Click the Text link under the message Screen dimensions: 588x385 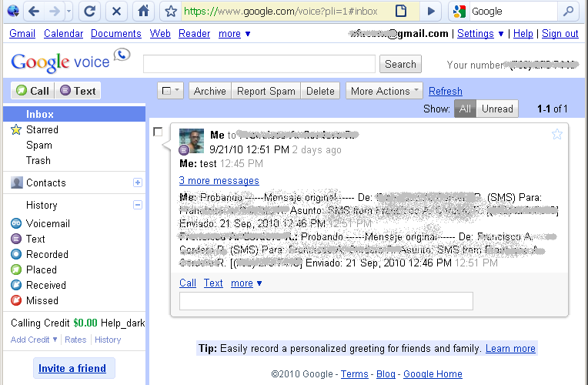(x=213, y=283)
